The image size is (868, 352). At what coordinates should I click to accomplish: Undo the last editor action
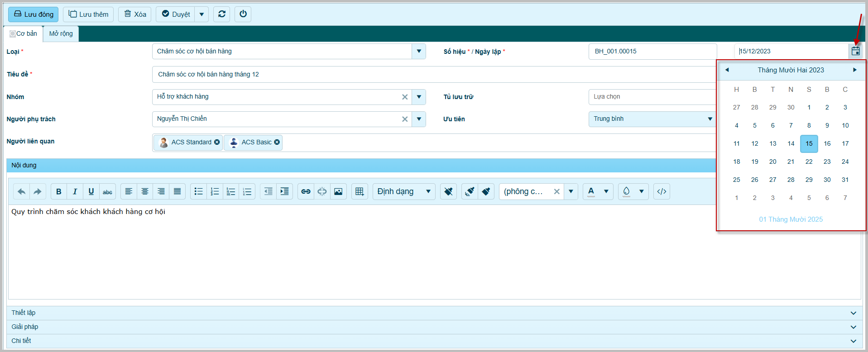click(21, 191)
